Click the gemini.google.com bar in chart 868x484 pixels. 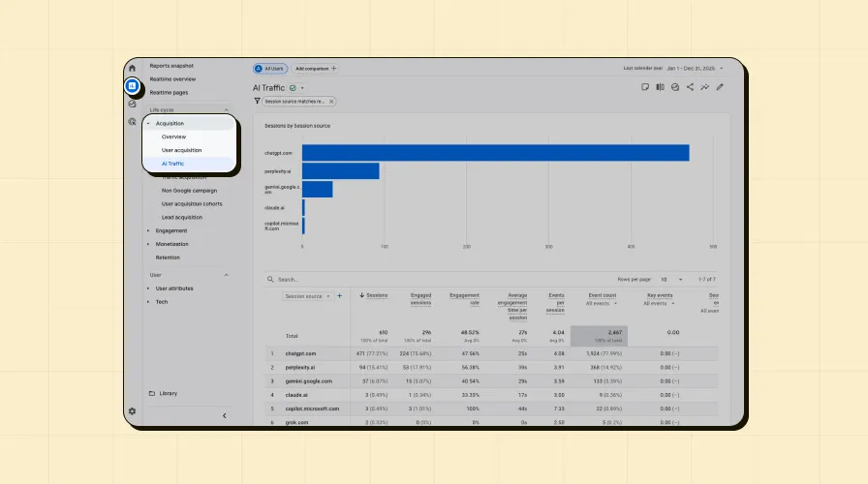click(317, 189)
